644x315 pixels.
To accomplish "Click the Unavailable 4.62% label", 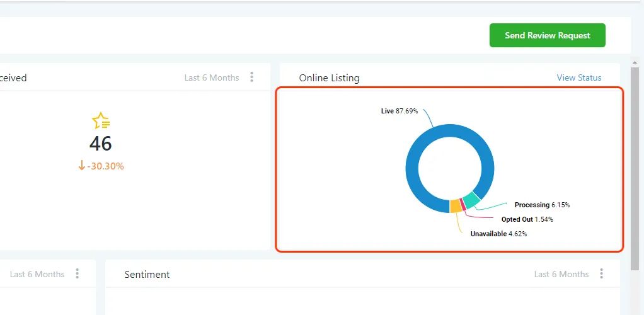I will click(498, 234).
